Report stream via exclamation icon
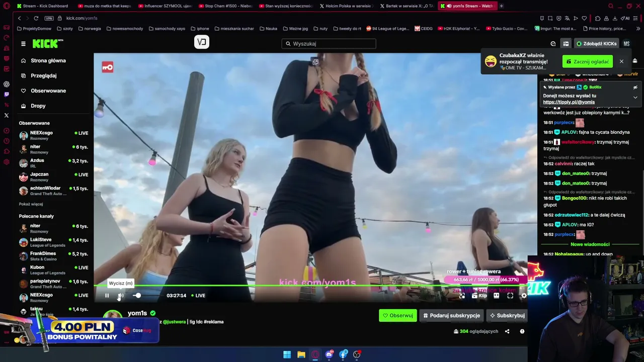 [x=522, y=331]
